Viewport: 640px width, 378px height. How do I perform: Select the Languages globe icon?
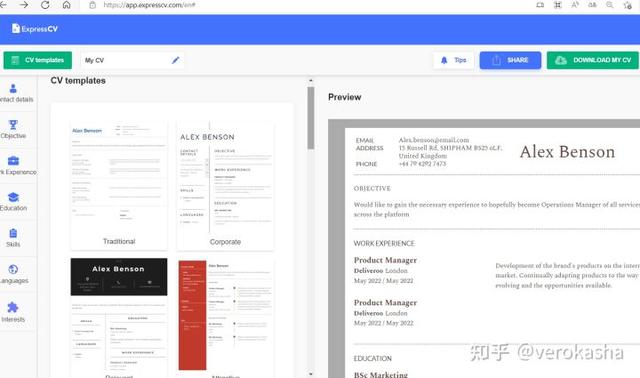tap(13, 269)
